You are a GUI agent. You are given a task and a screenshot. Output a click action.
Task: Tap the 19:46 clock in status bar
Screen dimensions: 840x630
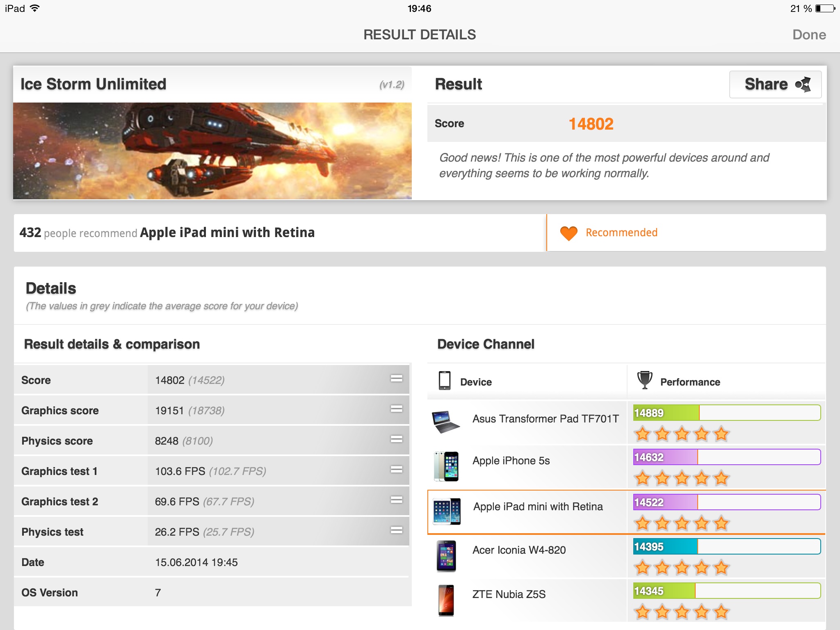click(x=419, y=9)
